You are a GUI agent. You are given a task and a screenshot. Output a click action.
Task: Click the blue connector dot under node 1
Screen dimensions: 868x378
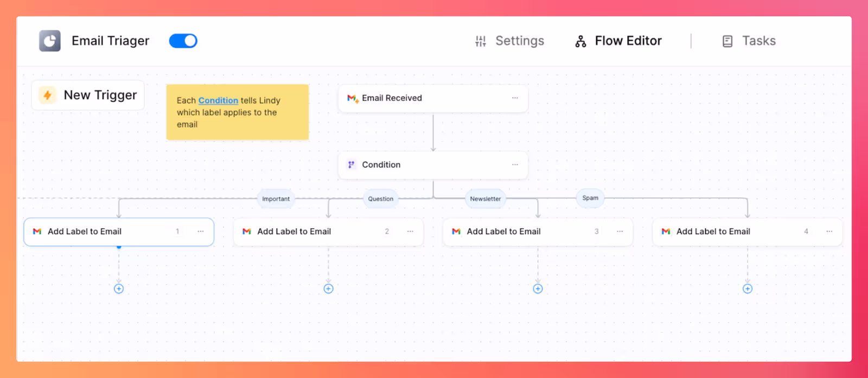[x=119, y=247]
